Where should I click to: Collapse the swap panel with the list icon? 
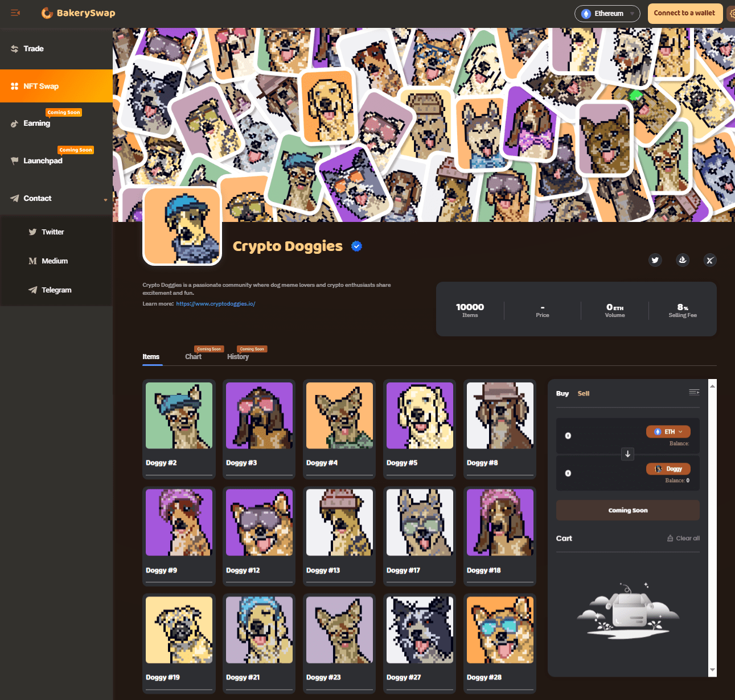(694, 392)
